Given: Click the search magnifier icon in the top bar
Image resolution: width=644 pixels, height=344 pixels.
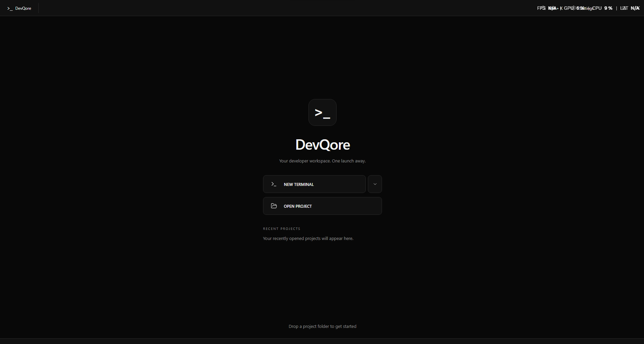Looking at the screenshot, I should coord(544,7).
